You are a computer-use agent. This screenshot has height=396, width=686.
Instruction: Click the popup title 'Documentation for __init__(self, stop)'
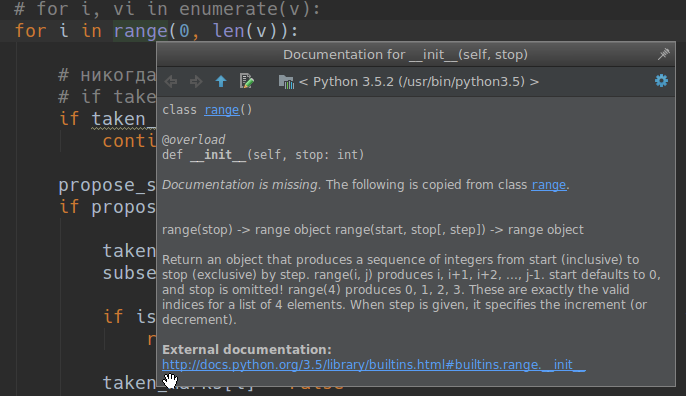tap(405, 55)
